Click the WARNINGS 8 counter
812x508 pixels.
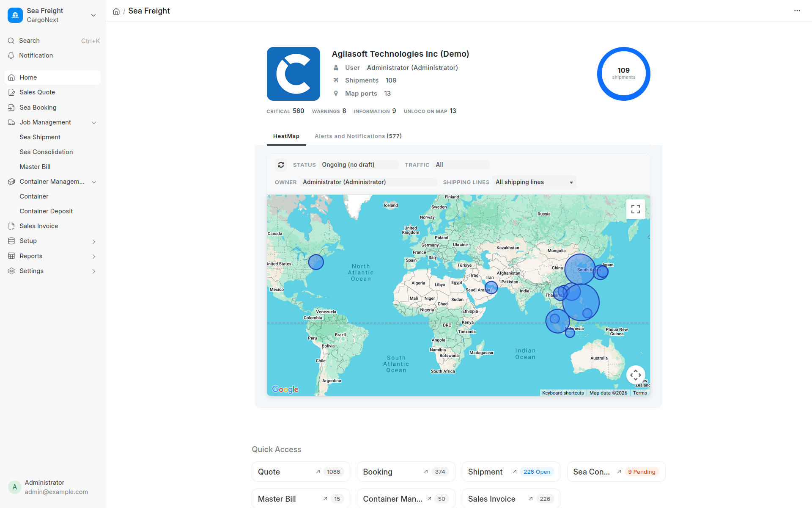329,111
